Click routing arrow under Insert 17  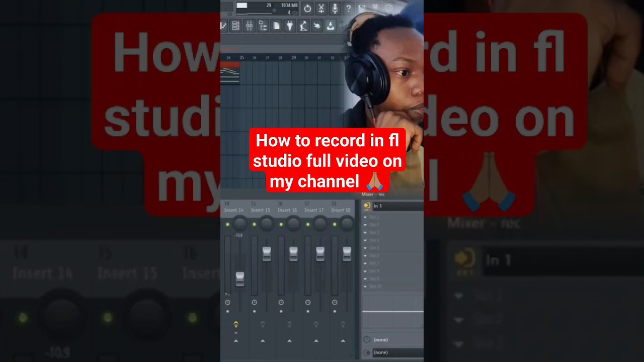tap(315, 341)
